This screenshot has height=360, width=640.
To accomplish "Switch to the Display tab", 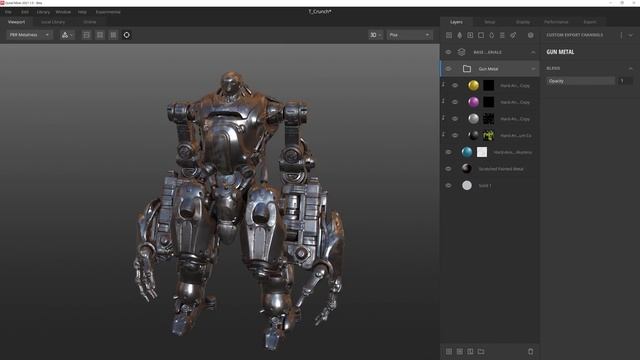I will [523, 22].
